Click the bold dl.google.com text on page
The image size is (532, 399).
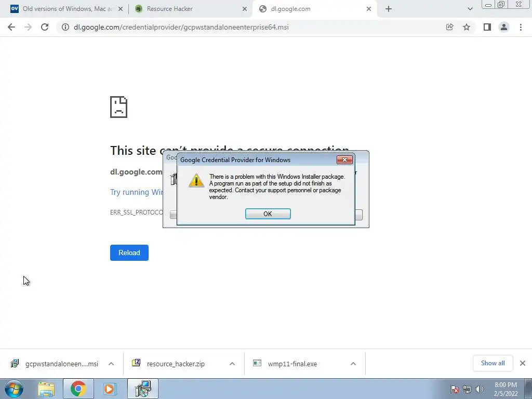coord(136,171)
